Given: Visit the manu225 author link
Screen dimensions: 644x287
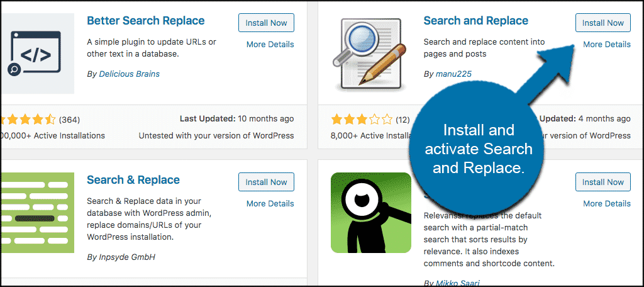Looking at the screenshot, I should (454, 74).
